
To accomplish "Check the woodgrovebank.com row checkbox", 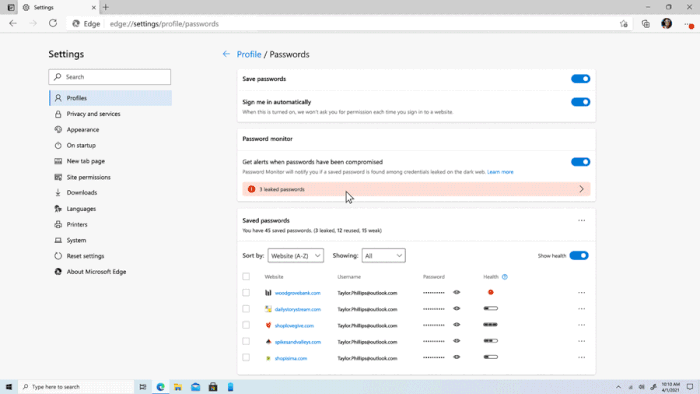I will tap(246, 293).
